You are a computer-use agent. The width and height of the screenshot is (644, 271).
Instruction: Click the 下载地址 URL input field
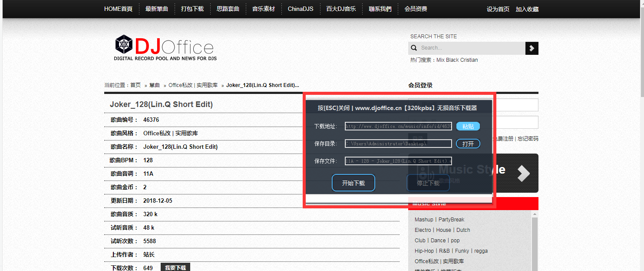tap(399, 126)
